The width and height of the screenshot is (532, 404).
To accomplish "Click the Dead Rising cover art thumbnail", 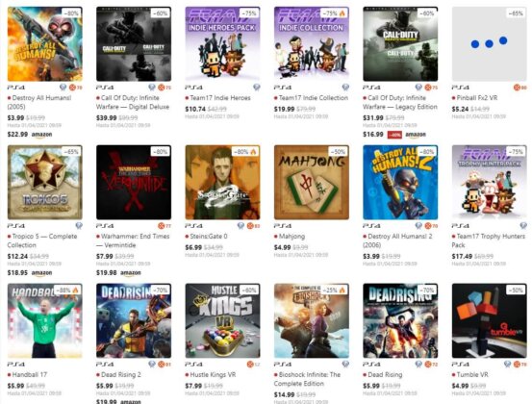I will coord(400,321).
